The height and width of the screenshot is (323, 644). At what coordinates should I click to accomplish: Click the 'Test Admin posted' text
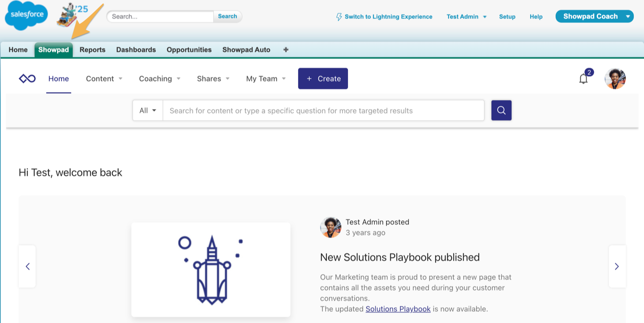[x=377, y=222]
